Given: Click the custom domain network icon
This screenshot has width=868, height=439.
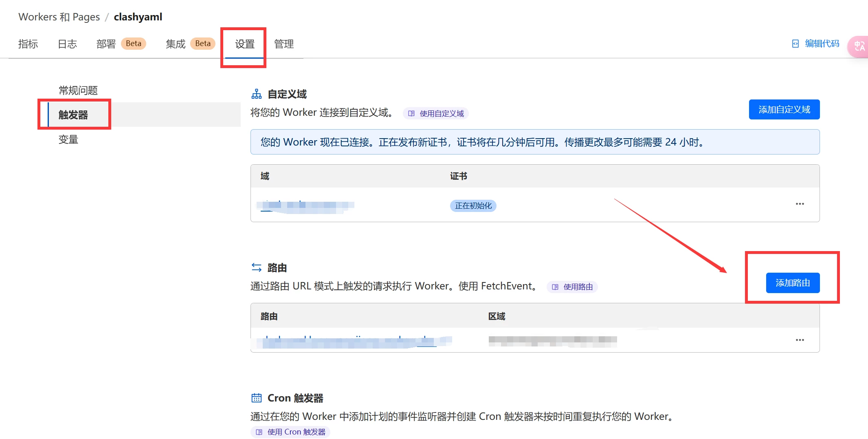Looking at the screenshot, I should 257,94.
